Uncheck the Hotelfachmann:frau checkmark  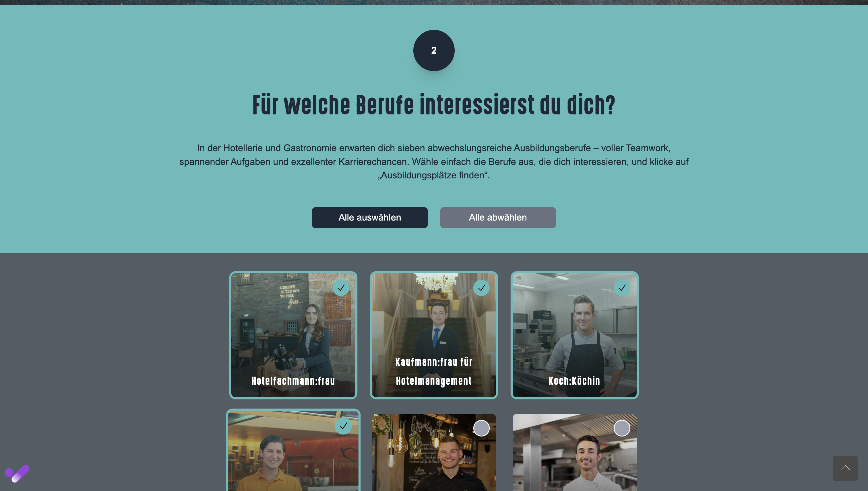(x=341, y=288)
